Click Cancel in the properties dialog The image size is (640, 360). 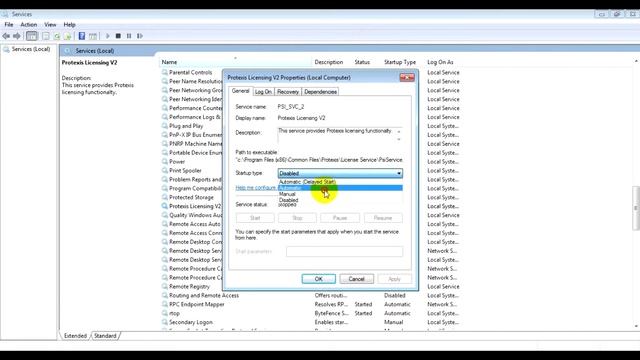356,279
